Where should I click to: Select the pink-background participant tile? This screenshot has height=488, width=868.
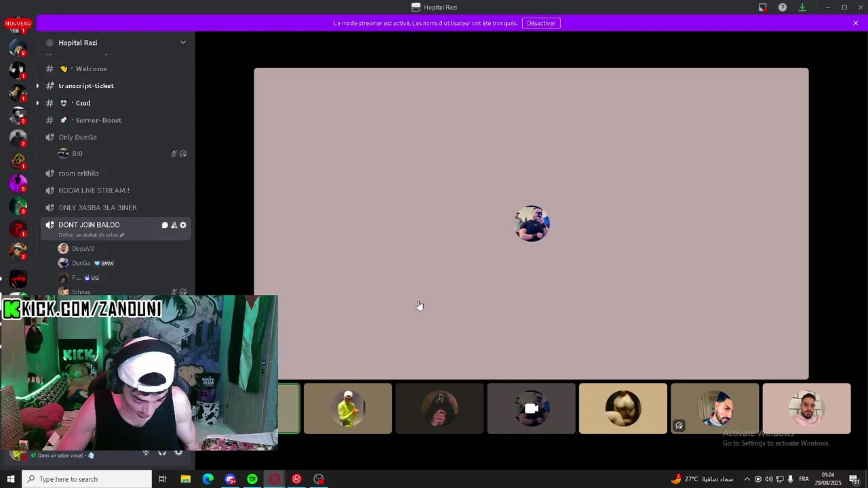806,409
